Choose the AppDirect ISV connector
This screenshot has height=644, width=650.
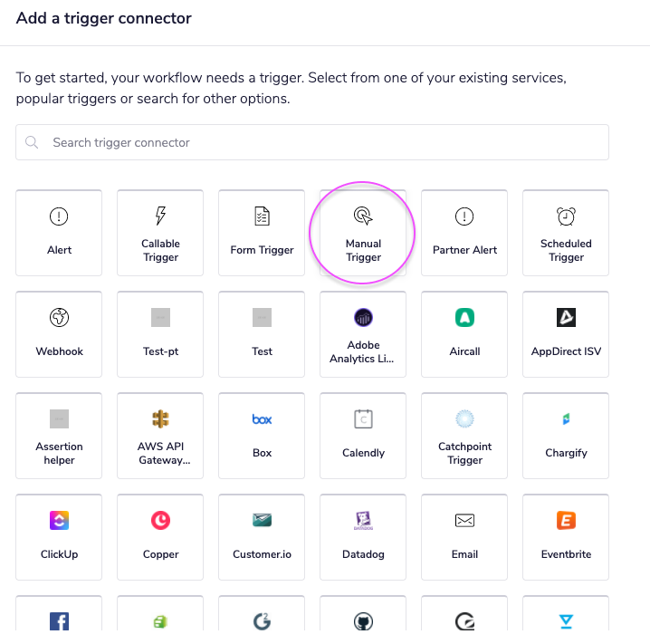[x=566, y=333]
